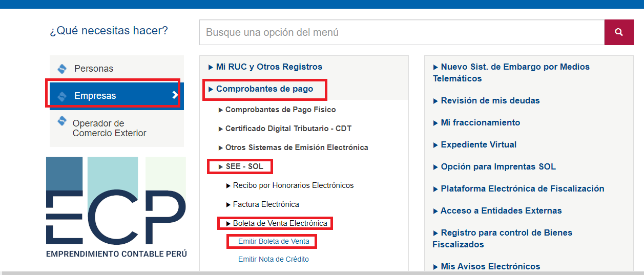Expand Mi RUC y Otros Registros
The height and width of the screenshot is (275, 644).
(265, 67)
